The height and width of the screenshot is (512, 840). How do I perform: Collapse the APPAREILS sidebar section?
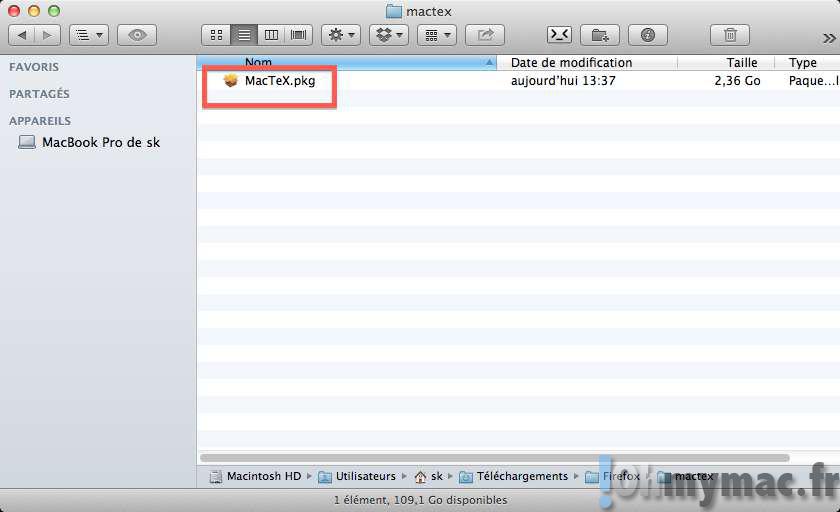point(40,121)
